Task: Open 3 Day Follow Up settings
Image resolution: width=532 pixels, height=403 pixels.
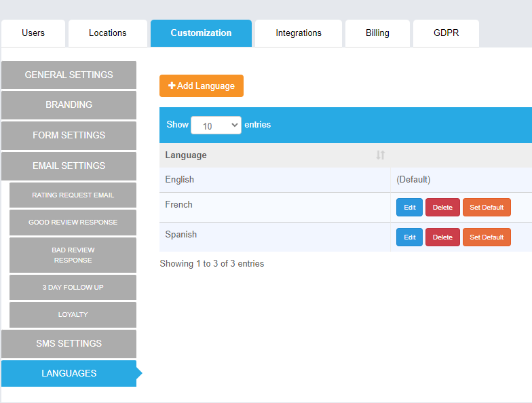Action: [73, 288]
